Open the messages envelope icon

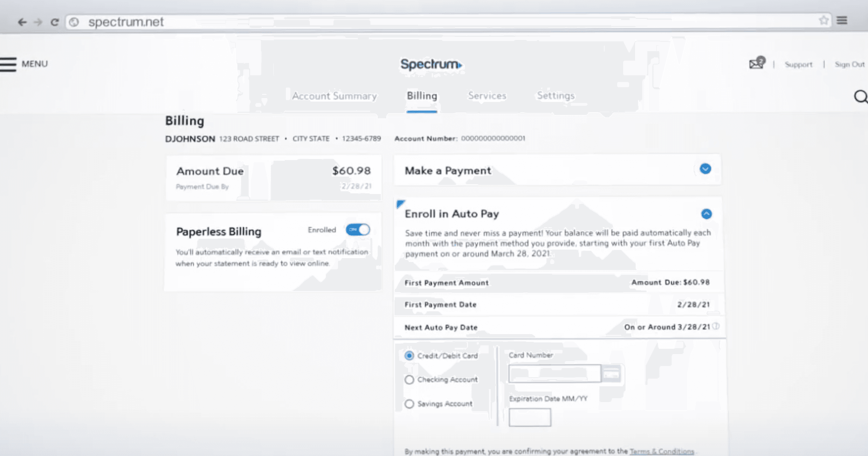[756, 64]
